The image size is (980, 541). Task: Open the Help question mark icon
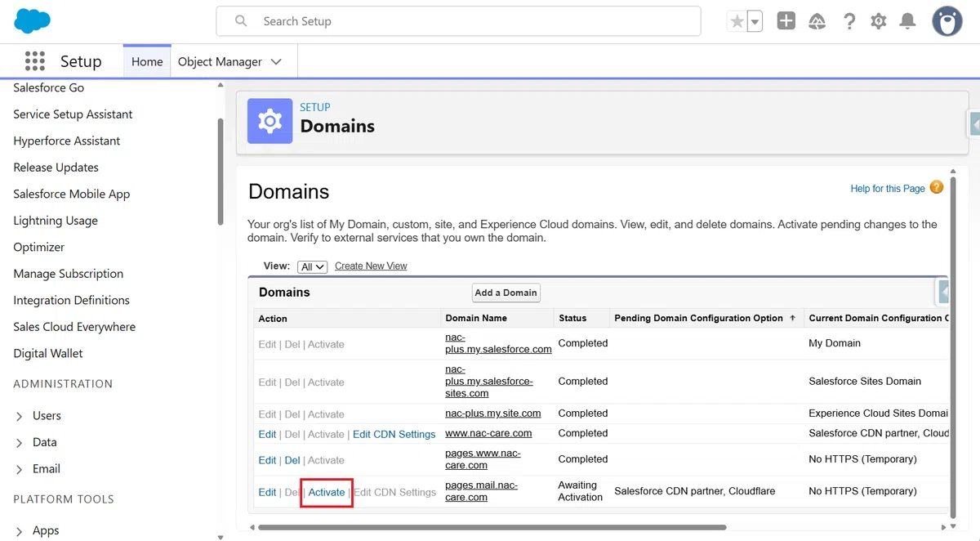(849, 21)
